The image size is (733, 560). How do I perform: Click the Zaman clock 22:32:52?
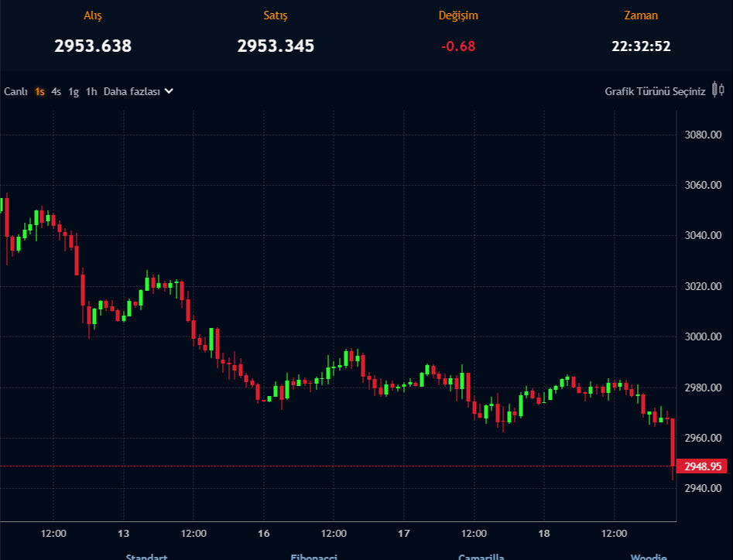[x=641, y=46]
